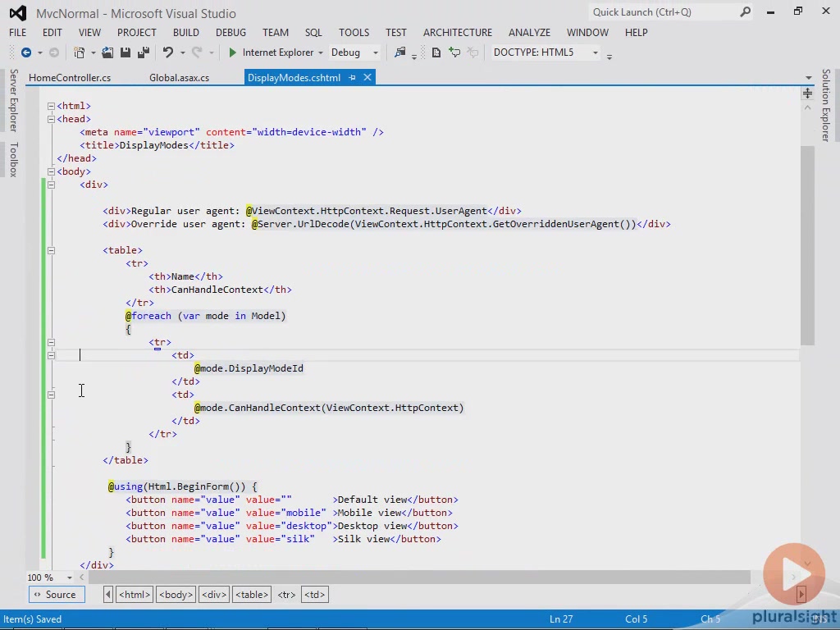The height and width of the screenshot is (630, 840).
Task: Open the Debug configuration dropdown
Action: [x=375, y=52]
